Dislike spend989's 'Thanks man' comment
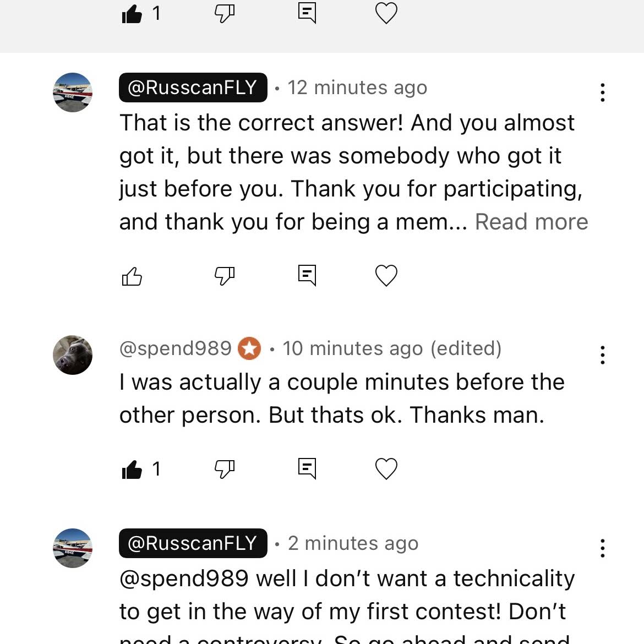644x644 pixels. pos(224,470)
